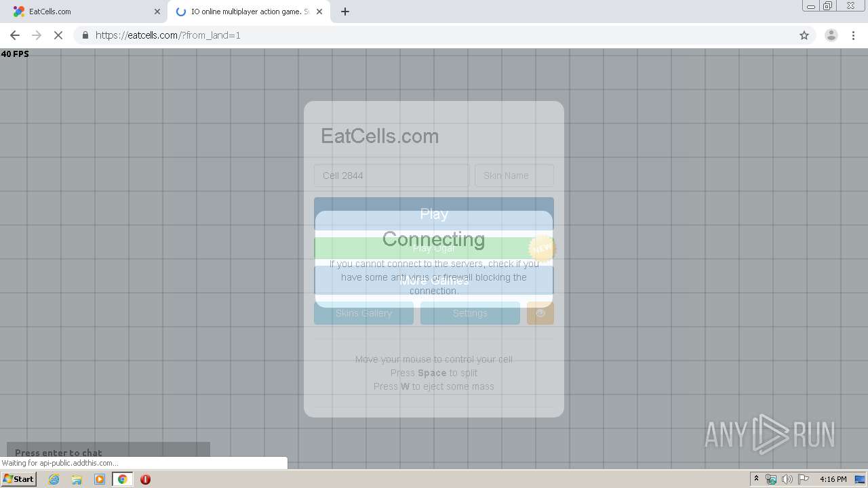
Task: Open File Explorer from the taskbar
Action: (x=77, y=479)
